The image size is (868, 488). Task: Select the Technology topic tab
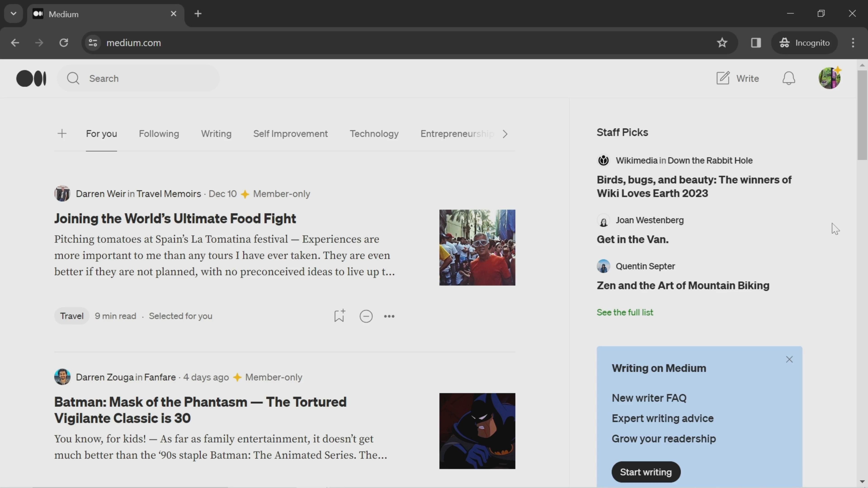click(x=374, y=134)
